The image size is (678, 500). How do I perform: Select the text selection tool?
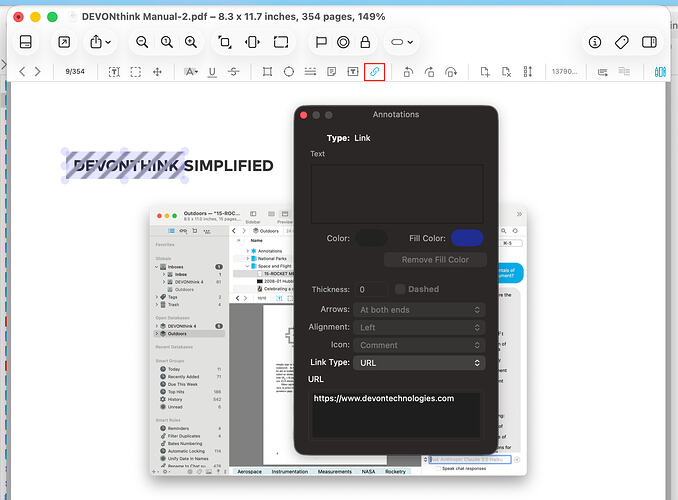click(114, 72)
